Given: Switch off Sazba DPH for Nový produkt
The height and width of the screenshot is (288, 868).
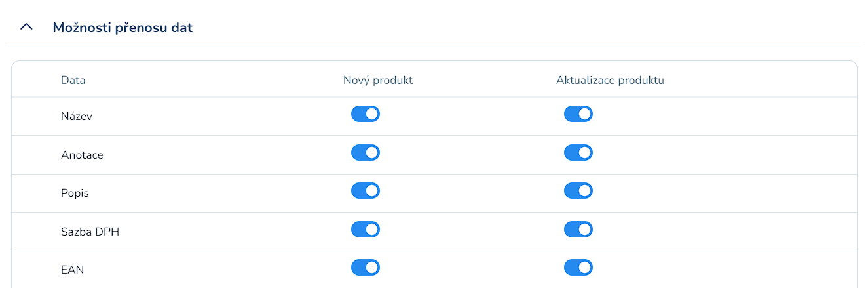Looking at the screenshot, I should click(366, 230).
